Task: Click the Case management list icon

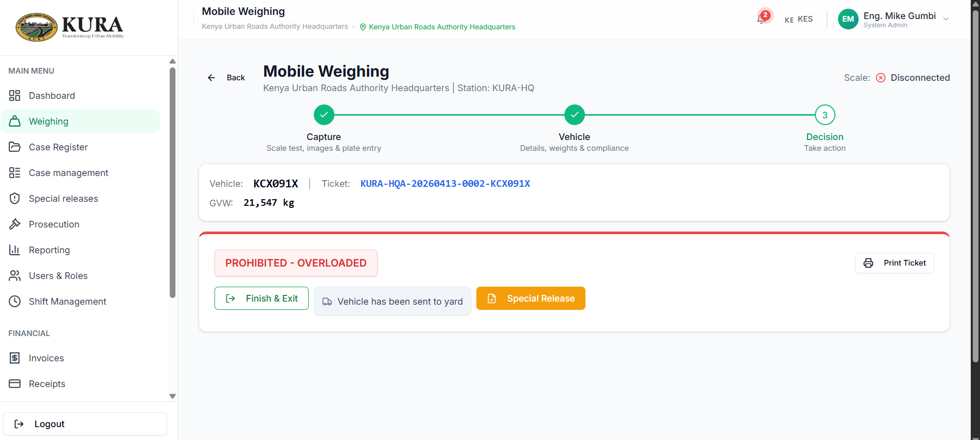Action: point(14,173)
